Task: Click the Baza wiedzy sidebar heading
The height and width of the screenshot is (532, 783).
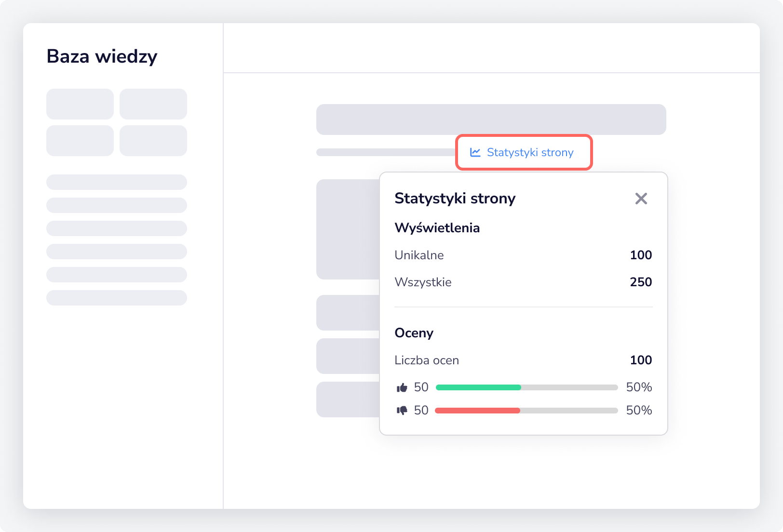Action: (x=102, y=56)
